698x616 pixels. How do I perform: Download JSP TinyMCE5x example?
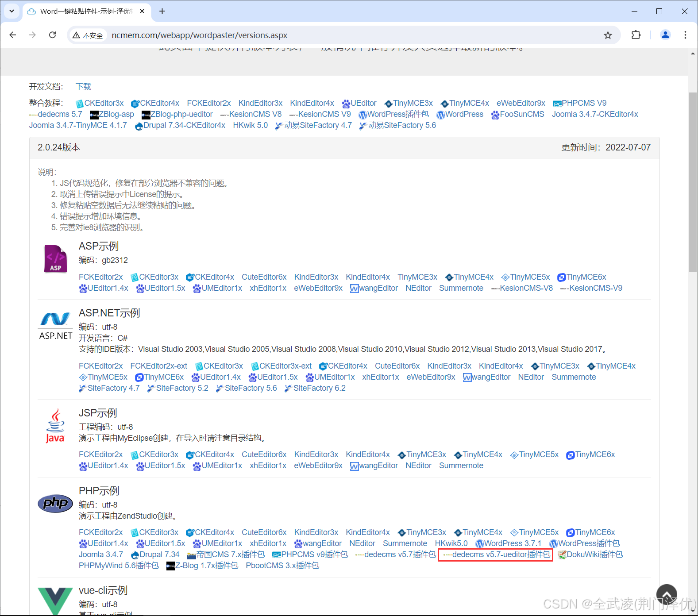[x=534, y=454]
